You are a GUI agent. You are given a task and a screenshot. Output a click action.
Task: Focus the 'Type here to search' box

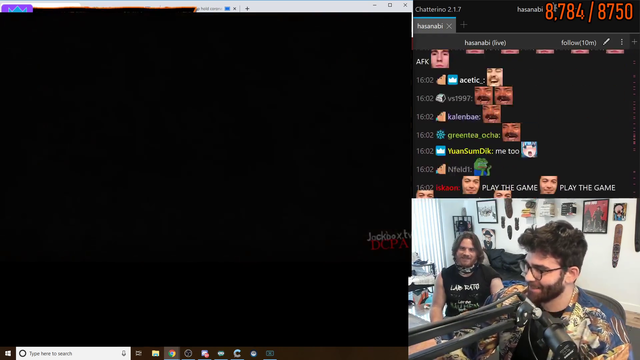(x=73, y=353)
